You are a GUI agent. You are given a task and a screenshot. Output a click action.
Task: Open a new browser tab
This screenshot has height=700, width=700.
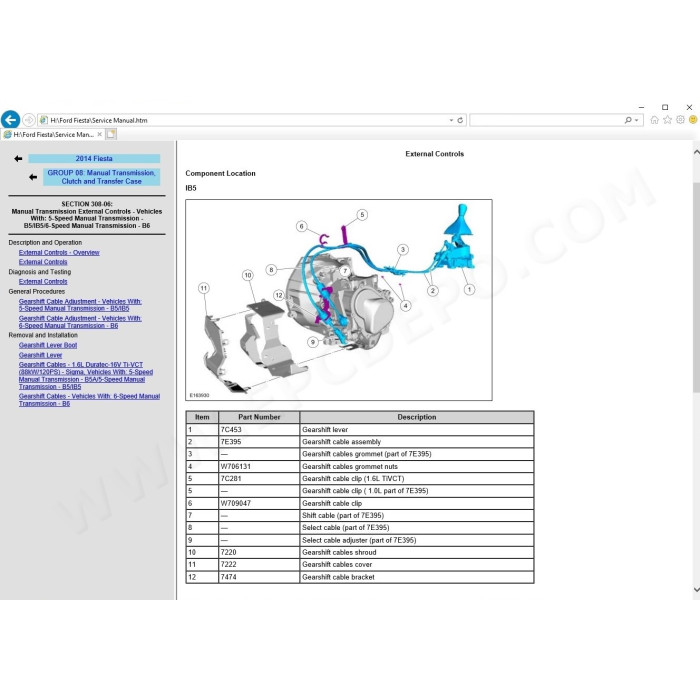[111, 134]
